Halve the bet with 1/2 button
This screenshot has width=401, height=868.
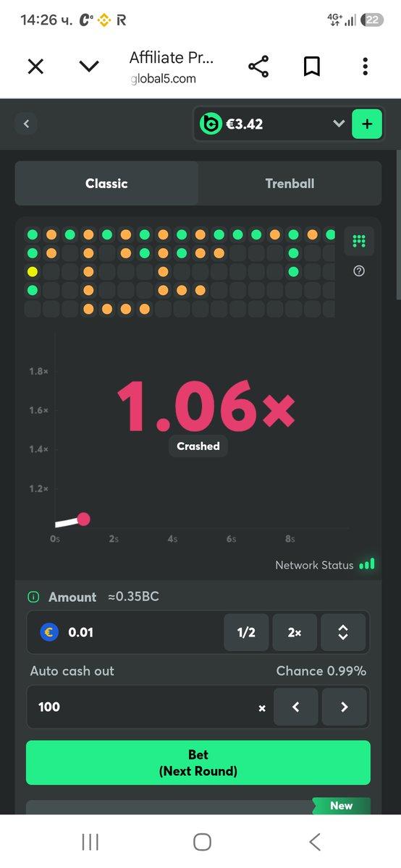click(x=246, y=632)
